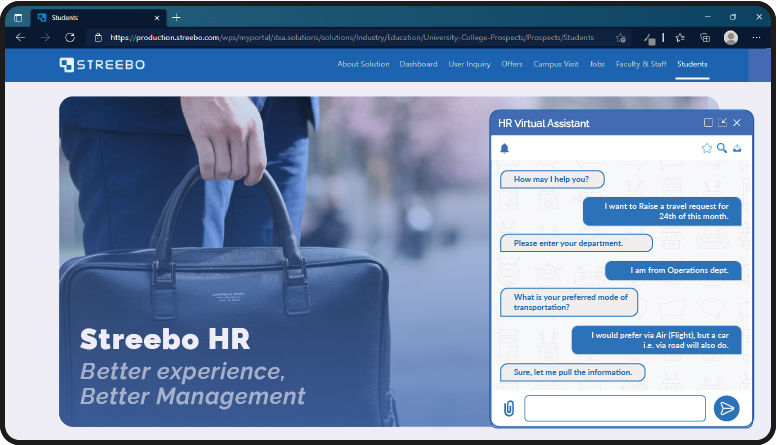The height and width of the screenshot is (445, 777).
Task: Click the 'Air (Flight)' preference reply
Action: point(657,340)
